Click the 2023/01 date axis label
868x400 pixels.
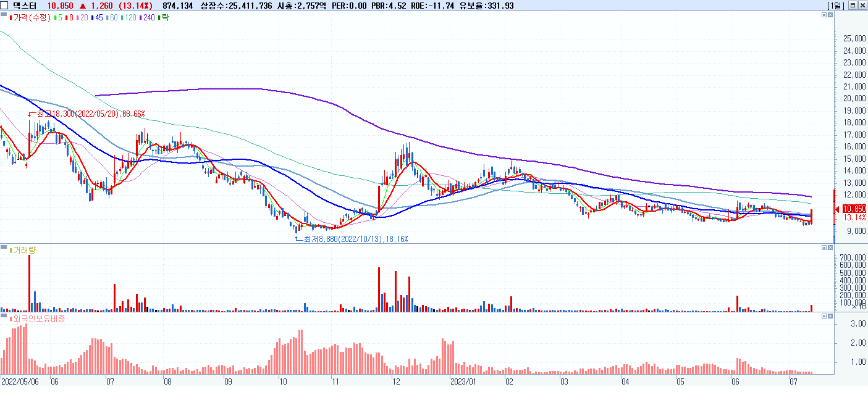click(x=463, y=381)
